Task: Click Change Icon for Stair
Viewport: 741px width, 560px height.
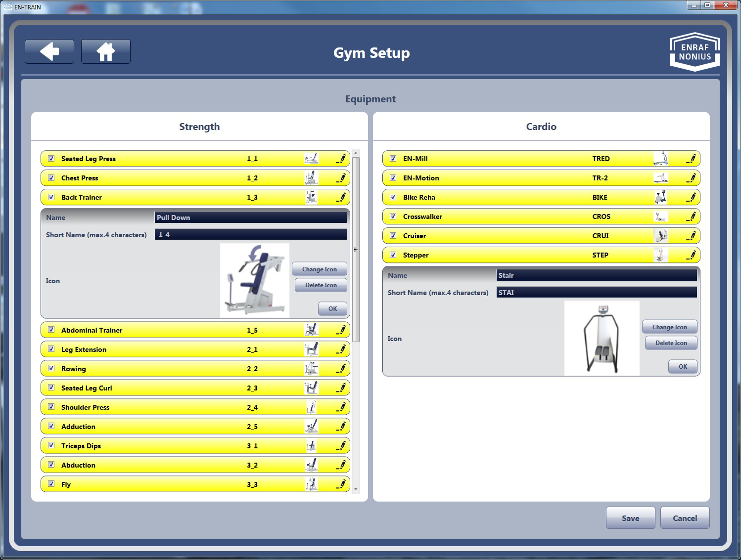Action: click(x=670, y=327)
